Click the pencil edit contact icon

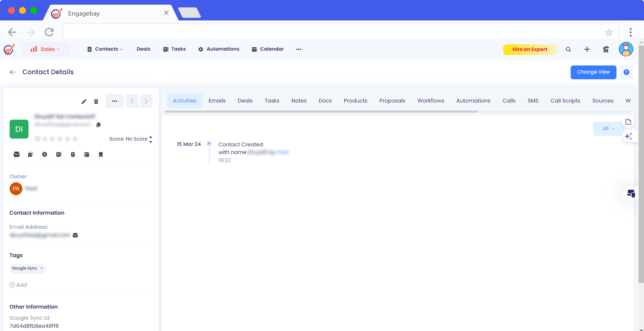coord(84,101)
